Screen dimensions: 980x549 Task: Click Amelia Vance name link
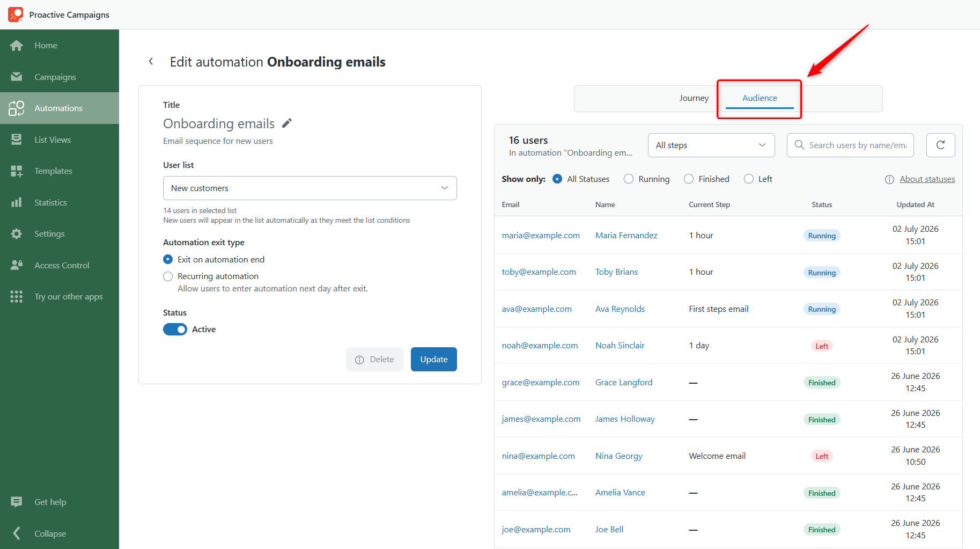620,493
